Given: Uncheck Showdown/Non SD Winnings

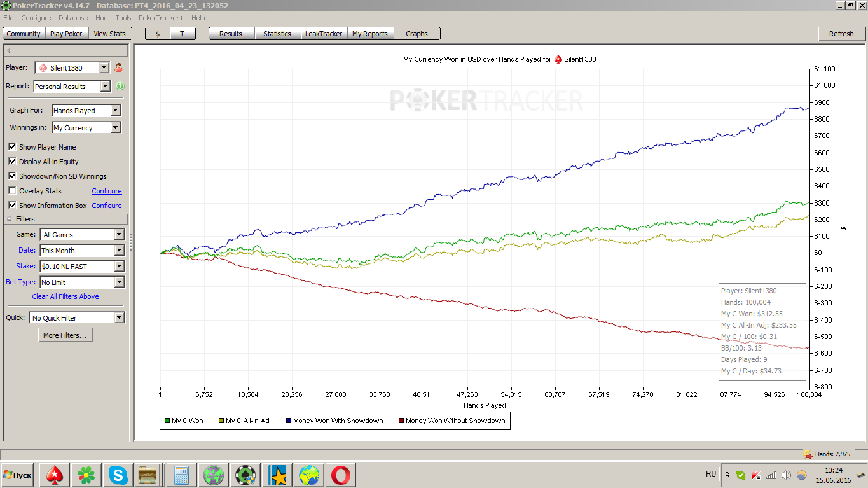Looking at the screenshot, I should coord(12,176).
